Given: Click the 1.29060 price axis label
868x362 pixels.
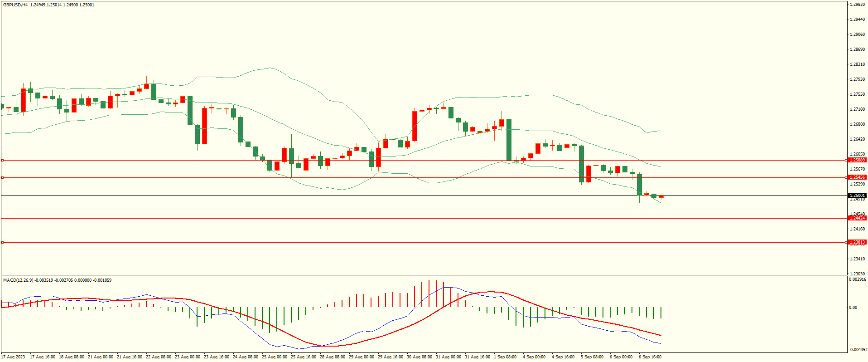Looking at the screenshot, I should coord(858,34).
